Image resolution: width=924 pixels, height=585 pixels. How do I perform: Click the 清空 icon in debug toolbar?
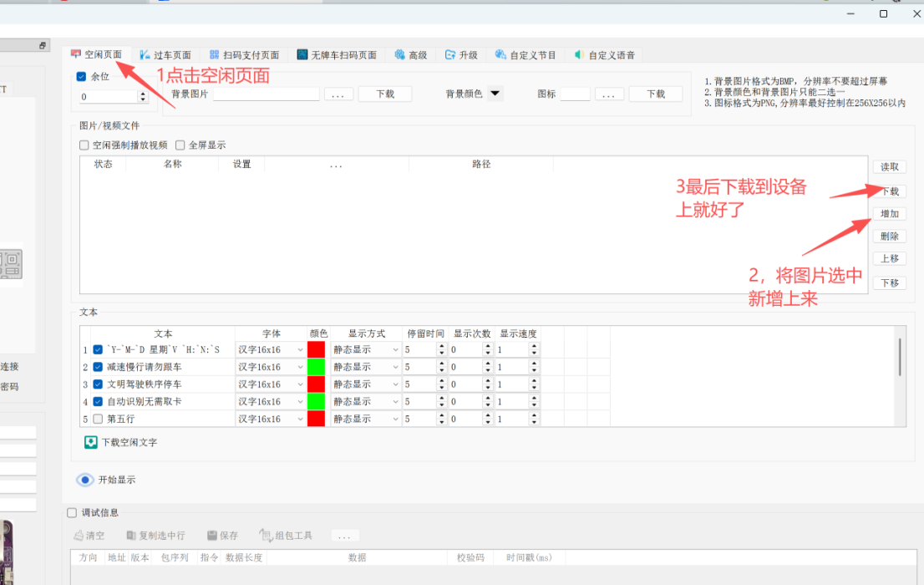(79, 536)
